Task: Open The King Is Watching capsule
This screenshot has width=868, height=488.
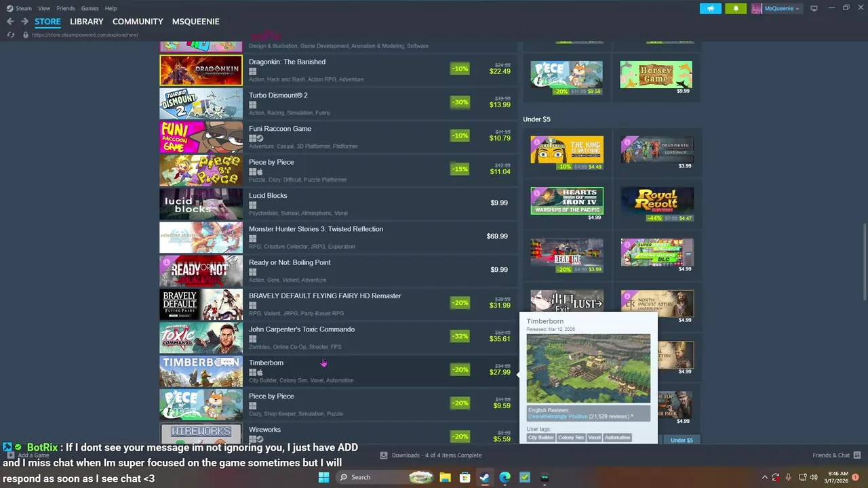Action: click(x=566, y=150)
